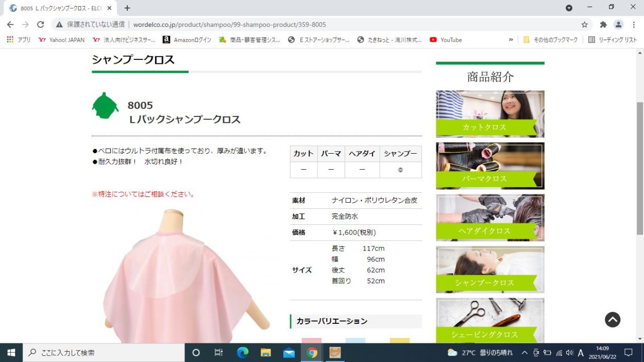Open File Explorer from taskbar

[x=265, y=353]
